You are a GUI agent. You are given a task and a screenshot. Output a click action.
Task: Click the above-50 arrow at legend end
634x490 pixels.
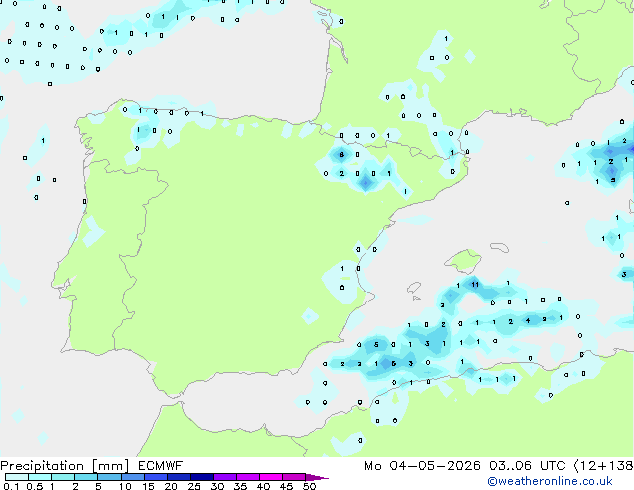[317, 477]
